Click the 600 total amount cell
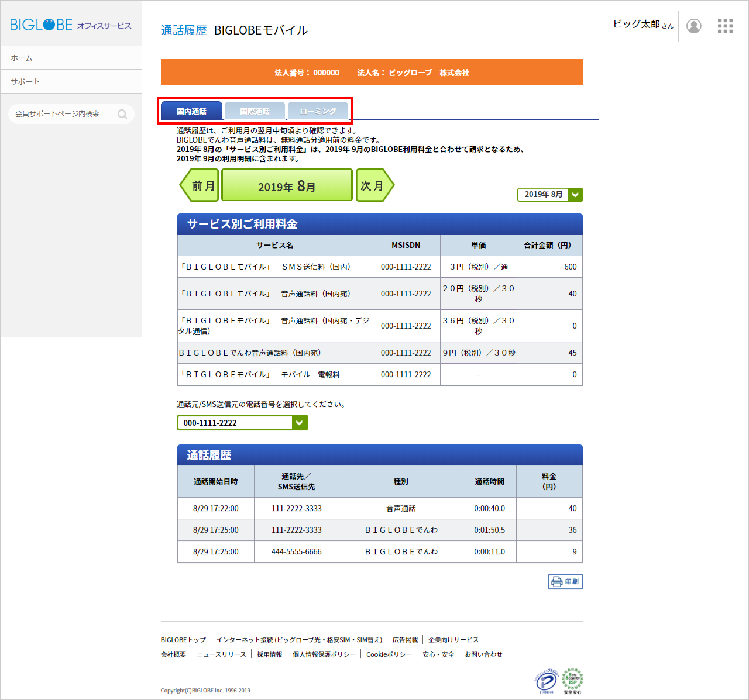Image resolution: width=749 pixels, height=700 pixels. click(x=549, y=267)
